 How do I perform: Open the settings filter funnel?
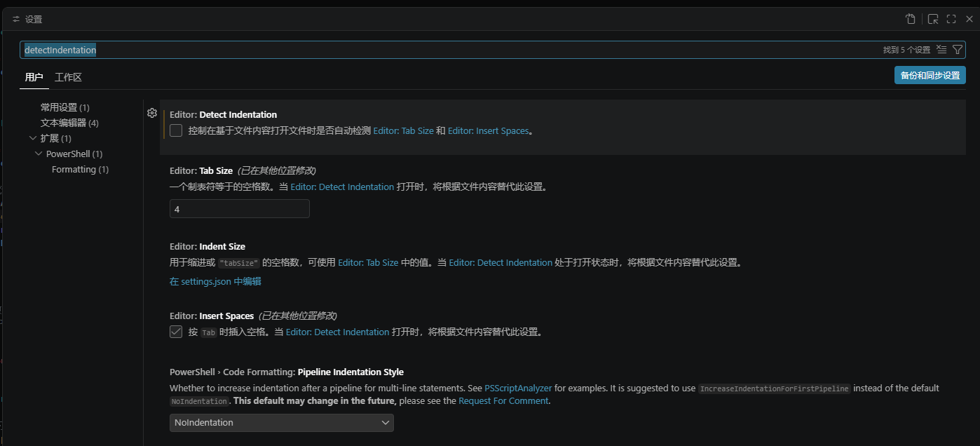[958, 50]
